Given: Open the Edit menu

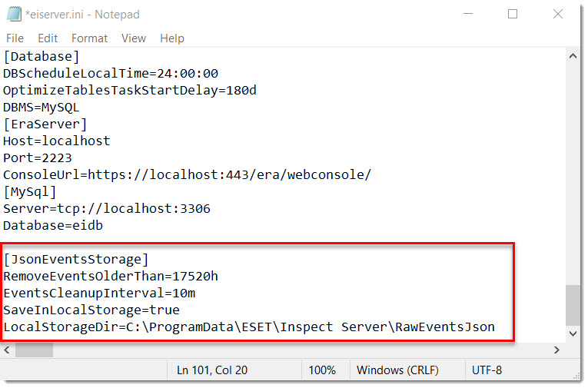Looking at the screenshot, I should click(x=48, y=38).
